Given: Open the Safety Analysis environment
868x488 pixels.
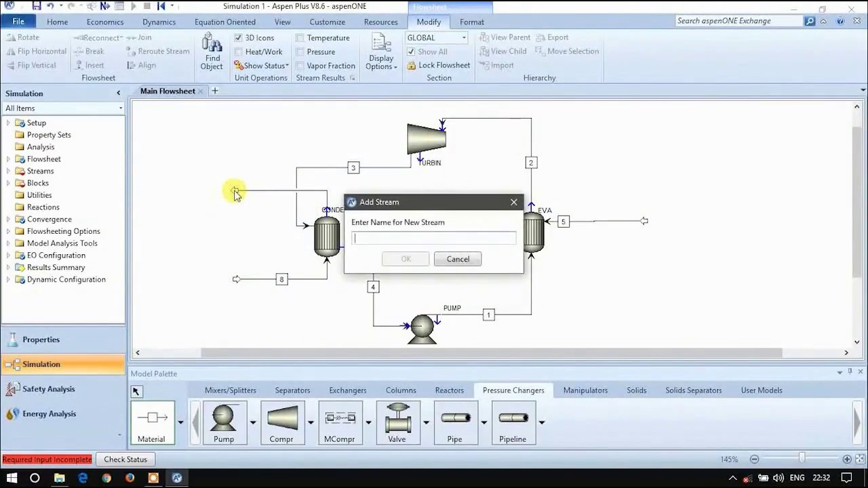Looking at the screenshot, I should click(x=63, y=389).
